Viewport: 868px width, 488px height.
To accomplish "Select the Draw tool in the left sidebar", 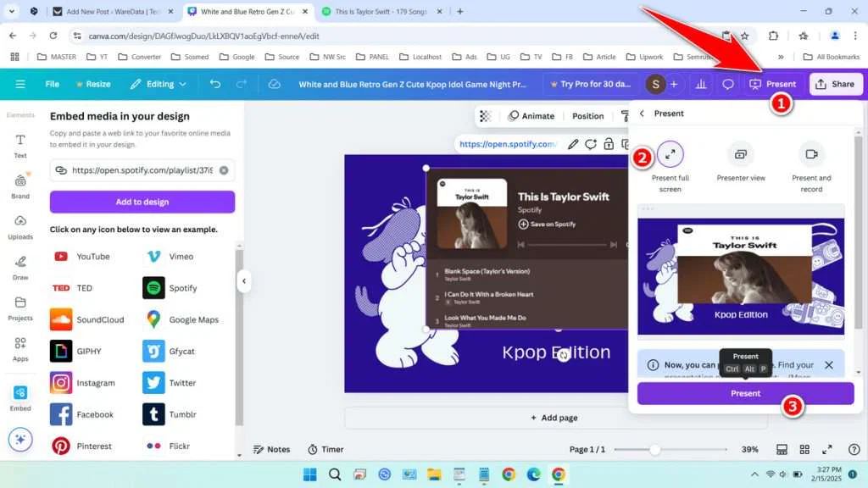I will 19,269.
